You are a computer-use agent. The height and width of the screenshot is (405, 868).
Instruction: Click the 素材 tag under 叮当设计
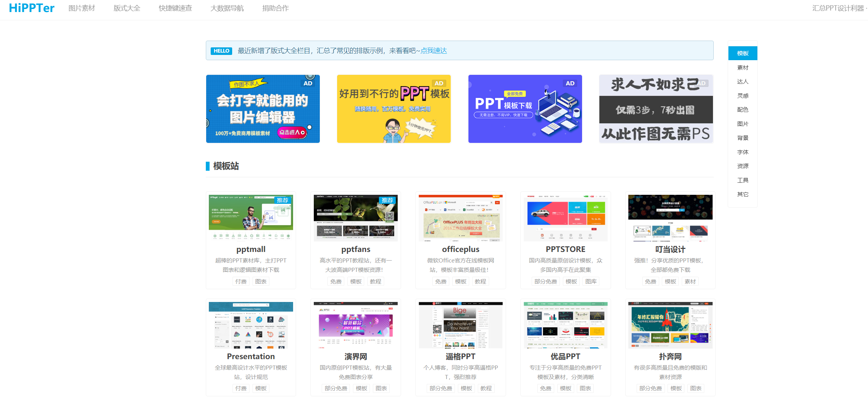[x=690, y=282]
